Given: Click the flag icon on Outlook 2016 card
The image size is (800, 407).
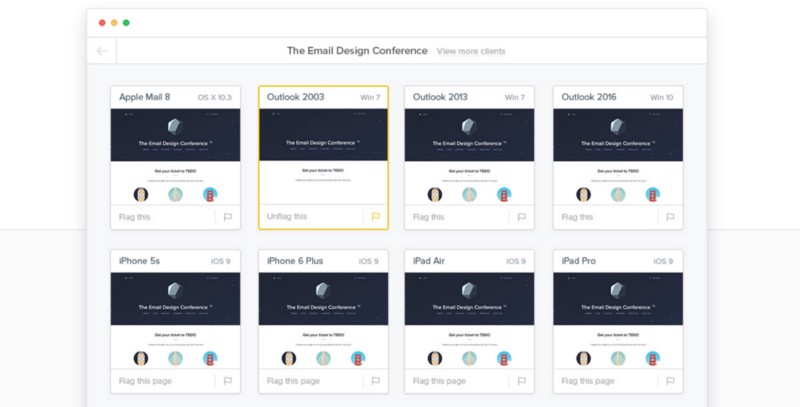Looking at the screenshot, I should tap(671, 216).
